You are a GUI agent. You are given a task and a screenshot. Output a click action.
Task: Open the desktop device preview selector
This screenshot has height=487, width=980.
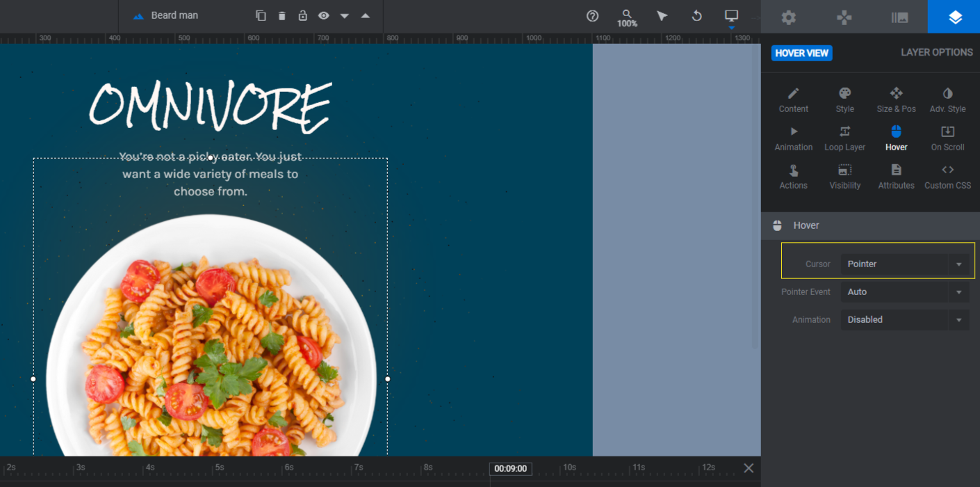(731, 17)
